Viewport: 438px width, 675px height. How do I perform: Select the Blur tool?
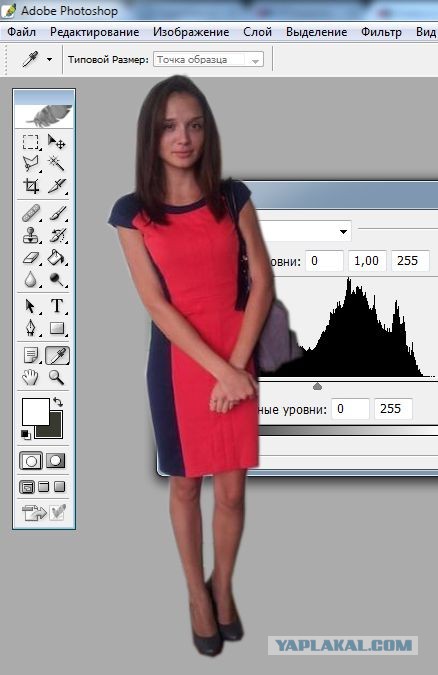point(31,280)
